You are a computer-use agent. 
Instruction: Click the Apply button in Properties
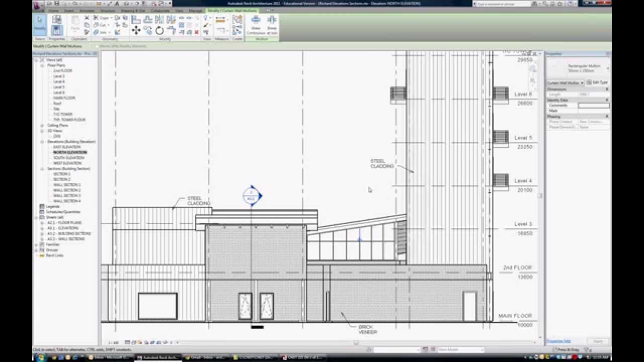[x=598, y=341]
